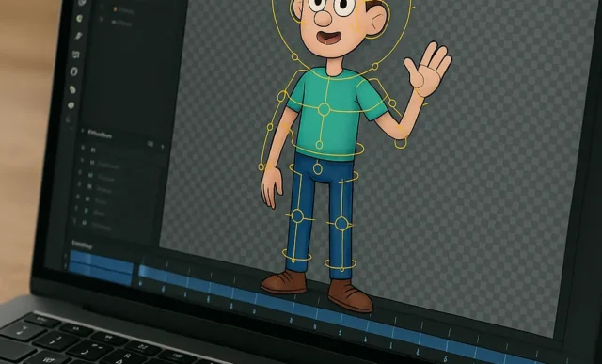
Task: Select elbow control of the waving arm
Action: tap(401, 143)
